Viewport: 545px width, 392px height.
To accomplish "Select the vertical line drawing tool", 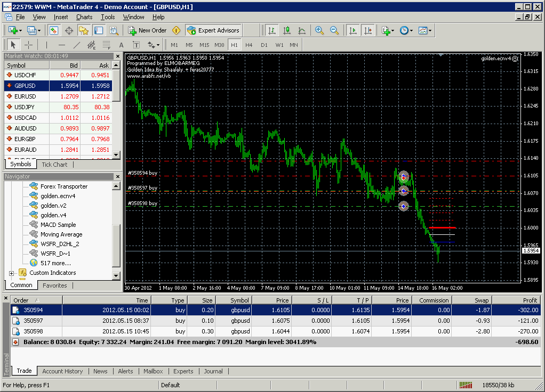I will 46,45.
